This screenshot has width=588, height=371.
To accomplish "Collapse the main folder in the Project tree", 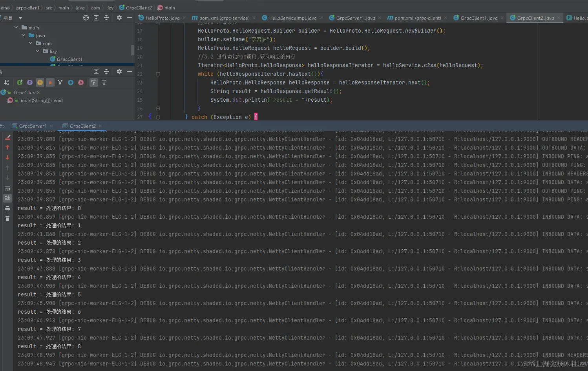I will click(16, 27).
